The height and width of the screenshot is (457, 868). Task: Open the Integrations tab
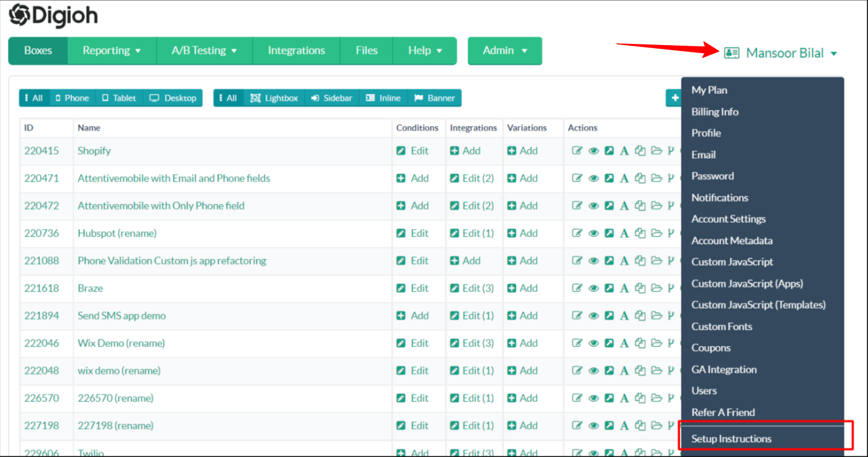pos(296,51)
